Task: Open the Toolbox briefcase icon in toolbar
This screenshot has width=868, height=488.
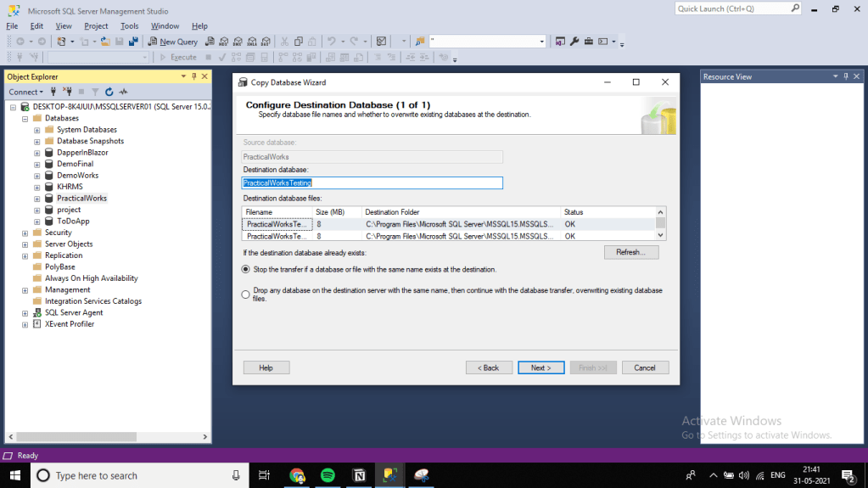Action: pyautogui.click(x=588, y=41)
